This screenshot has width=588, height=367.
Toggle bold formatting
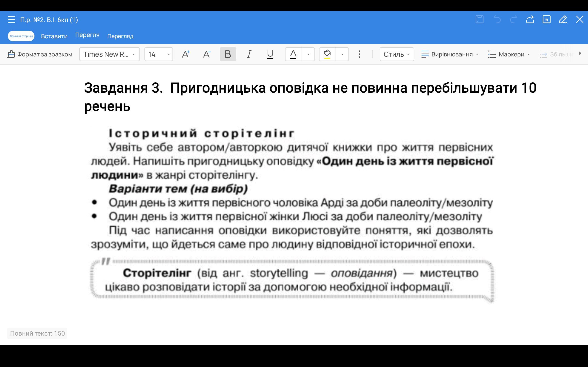coord(228,54)
